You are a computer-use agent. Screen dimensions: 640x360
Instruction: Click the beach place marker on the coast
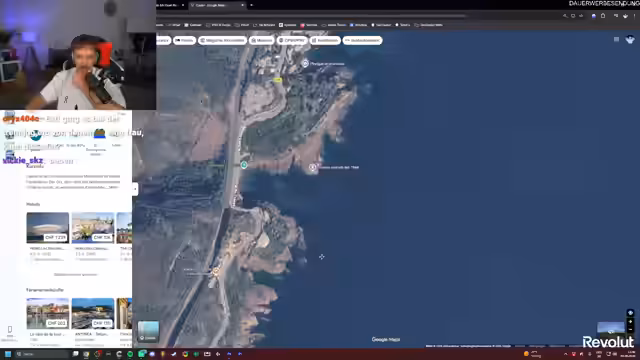tap(312, 167)
